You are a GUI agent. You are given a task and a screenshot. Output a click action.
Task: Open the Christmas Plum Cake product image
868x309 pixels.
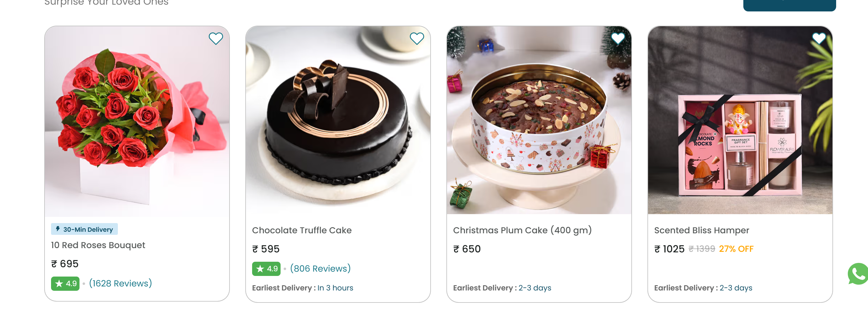539,121
